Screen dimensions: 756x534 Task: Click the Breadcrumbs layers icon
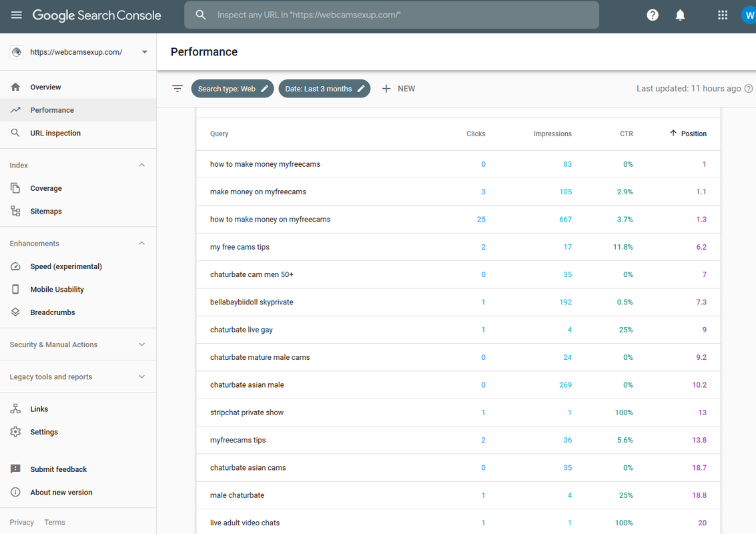(15, 312)
